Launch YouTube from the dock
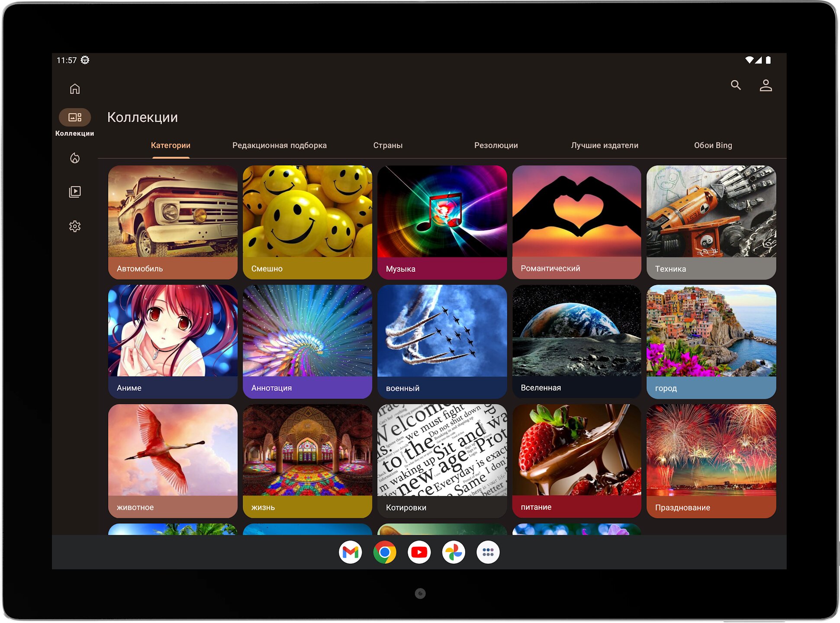Viewport: 840px width, 623px height. (x=419, y=552)
